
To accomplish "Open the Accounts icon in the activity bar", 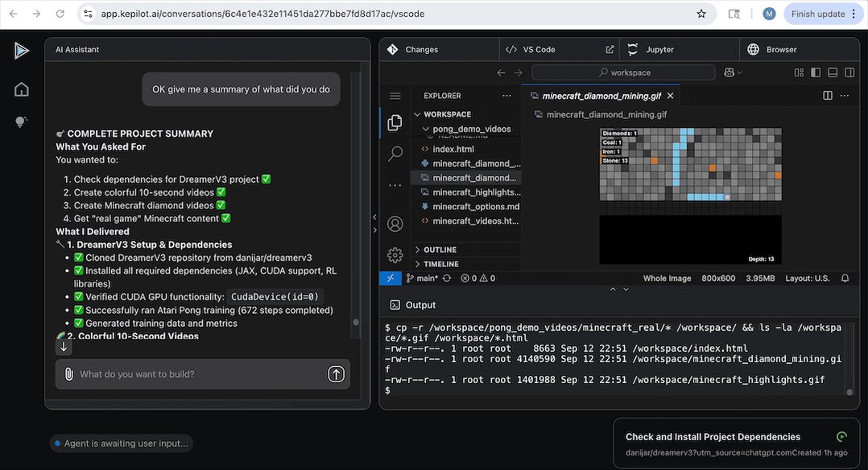I will coord(395,225).
